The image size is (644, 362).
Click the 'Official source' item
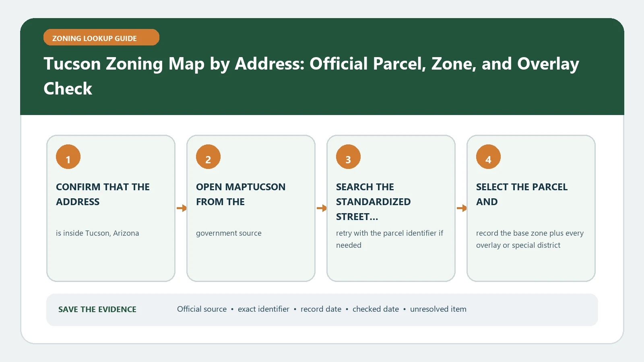coord(202,309)
